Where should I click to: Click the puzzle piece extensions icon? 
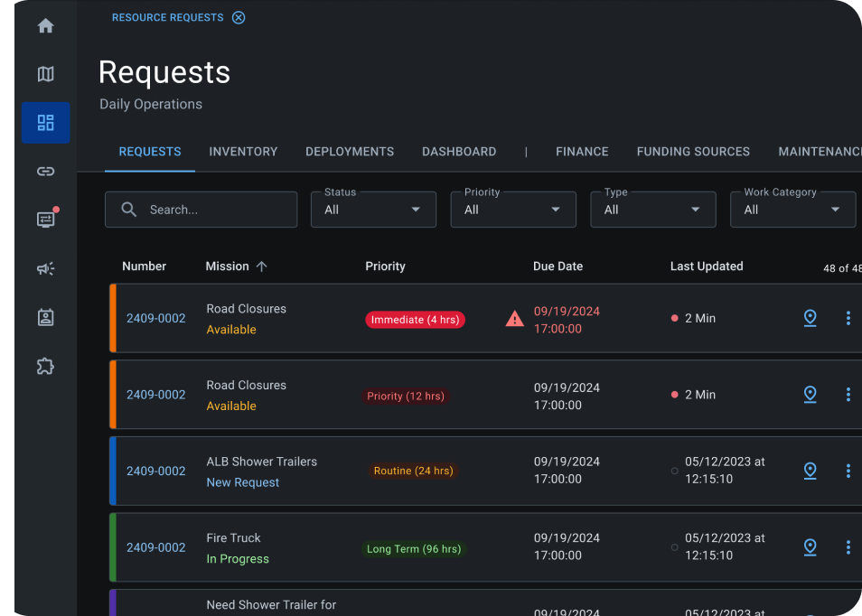(45, 366)
